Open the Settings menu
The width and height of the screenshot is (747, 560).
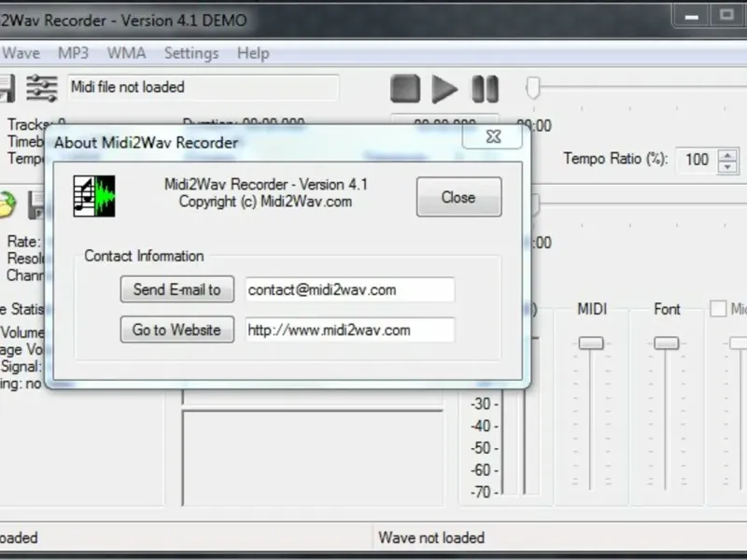point(191,53)
